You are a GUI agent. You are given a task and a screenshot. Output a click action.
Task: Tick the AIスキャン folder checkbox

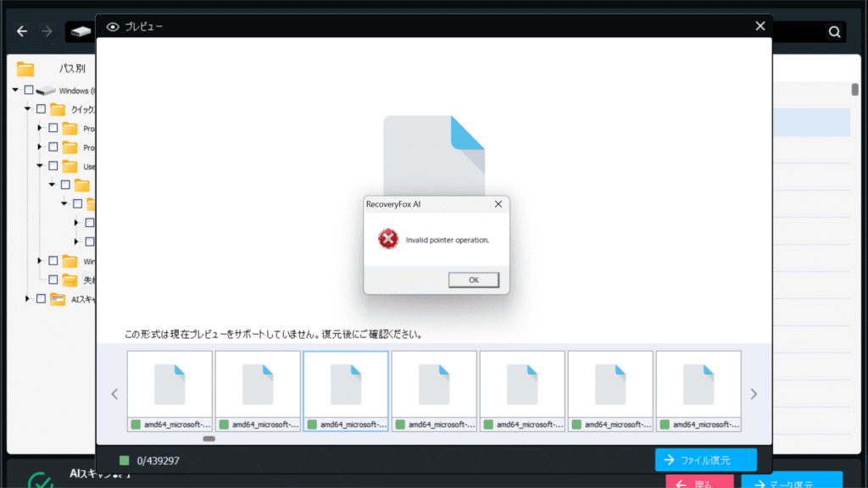click(41, 299)
